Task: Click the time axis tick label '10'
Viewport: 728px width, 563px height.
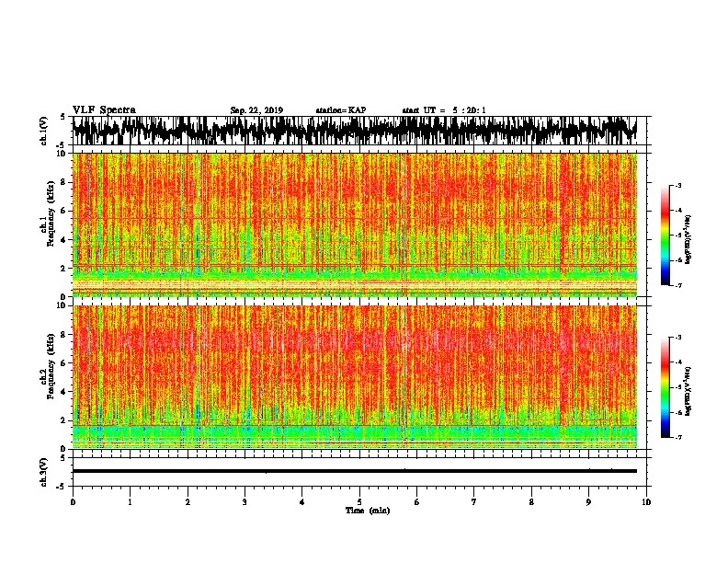Action: [646, 501]
